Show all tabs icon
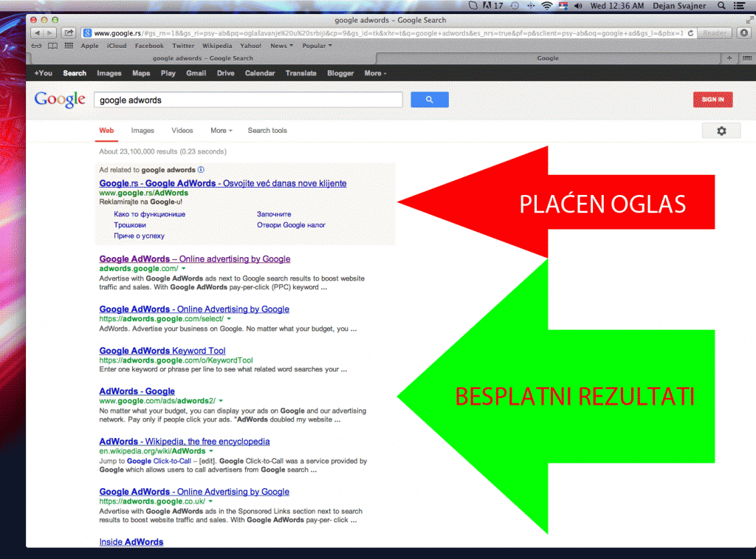This screenshot has height=559, width=756. coord(747,58)
